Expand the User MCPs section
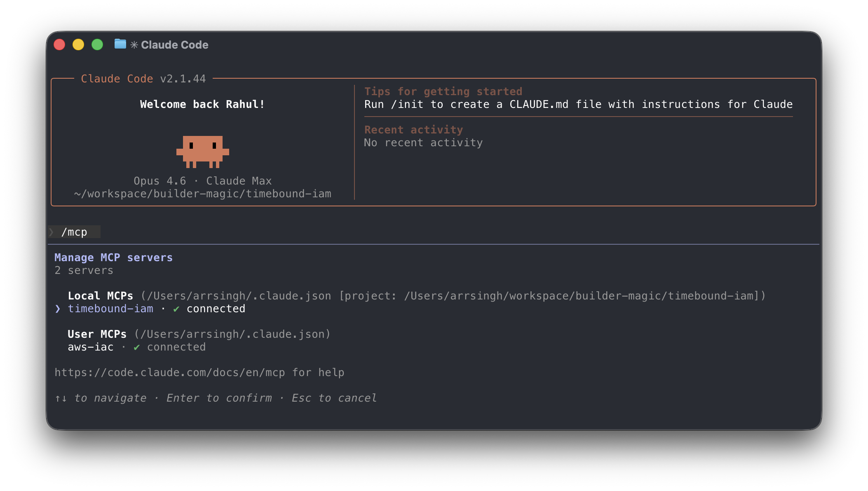The image size is (868, 491). click(97, 334)
